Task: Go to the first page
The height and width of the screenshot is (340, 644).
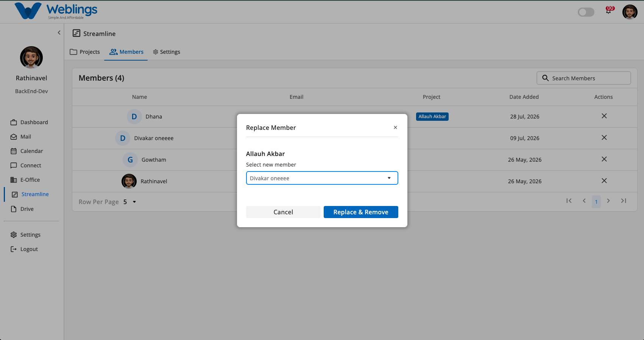Action: [569, 201]
